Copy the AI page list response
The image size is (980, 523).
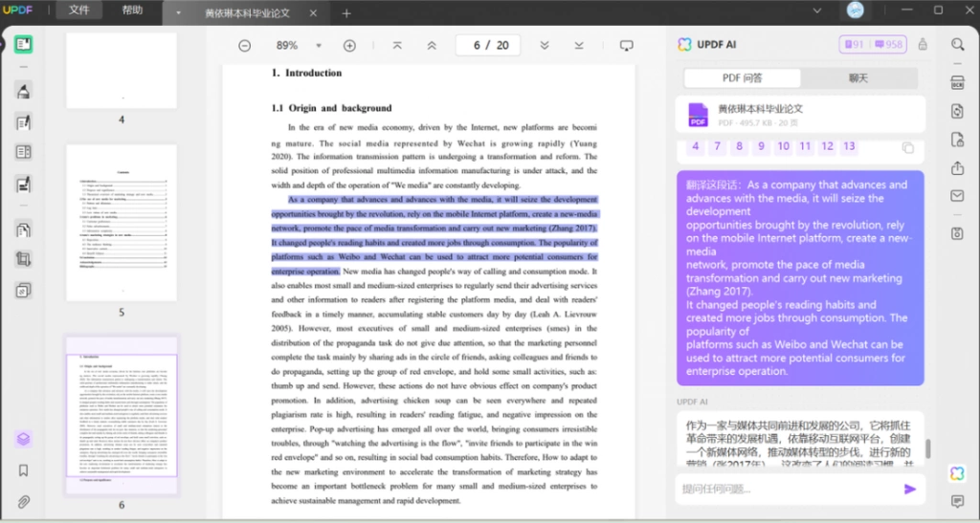point(907,147)
